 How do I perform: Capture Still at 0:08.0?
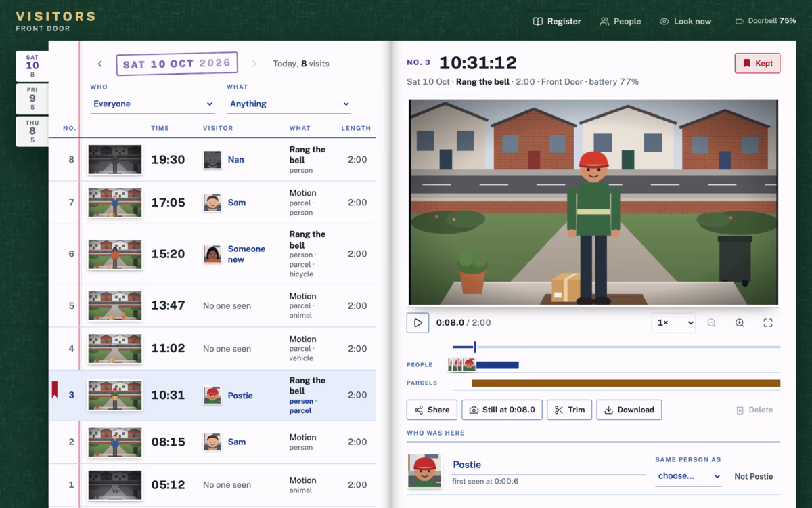pyautogui.click(x=502, y=410)
